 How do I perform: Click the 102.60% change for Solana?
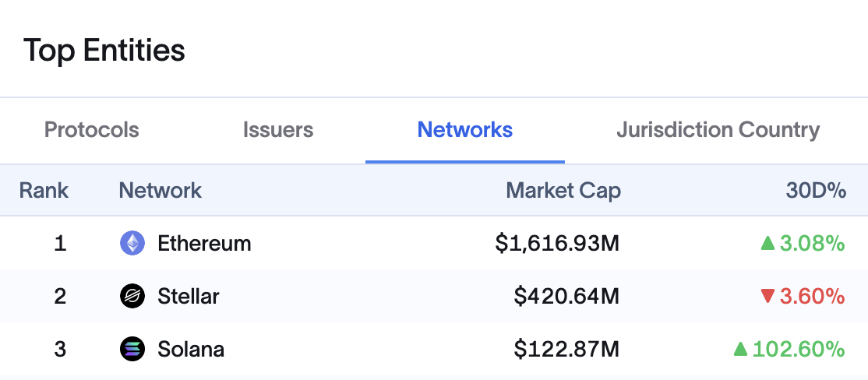tap(789, 350)
